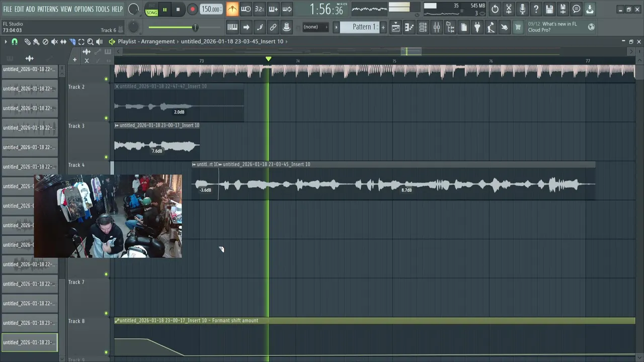
Task: Select the playlist slip tool
Action: pyautogui.click(x=63, y=42)
